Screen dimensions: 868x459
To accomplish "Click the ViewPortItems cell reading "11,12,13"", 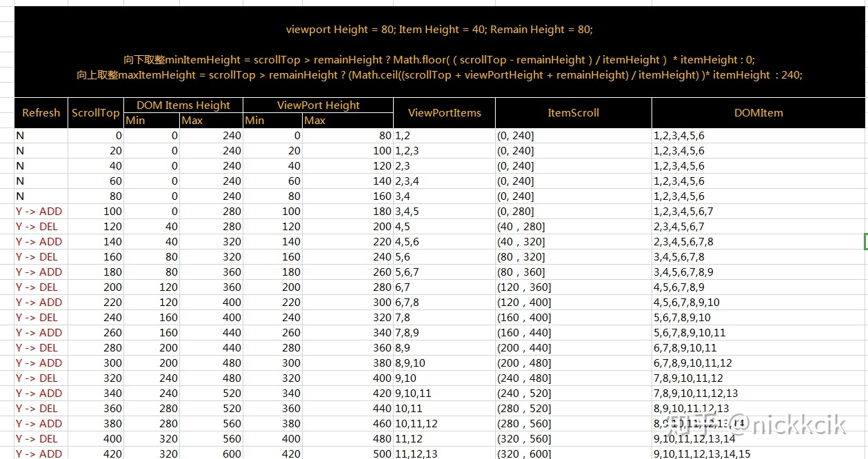I will [445, 453].
